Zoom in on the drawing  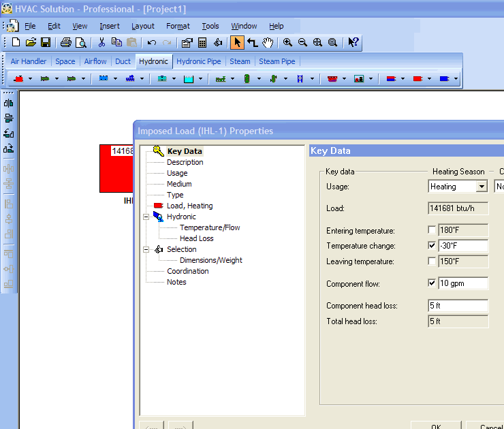pos(287,42)
